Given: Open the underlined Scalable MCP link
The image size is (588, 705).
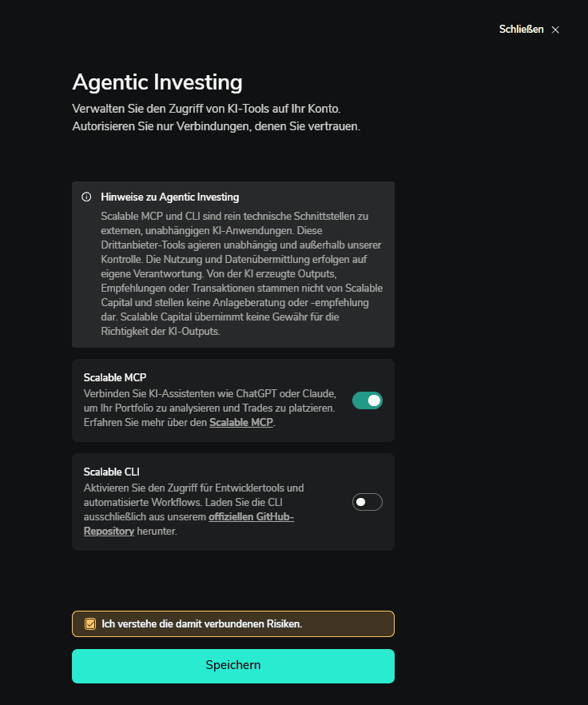Looking at the screenshot, I should 241,423.
